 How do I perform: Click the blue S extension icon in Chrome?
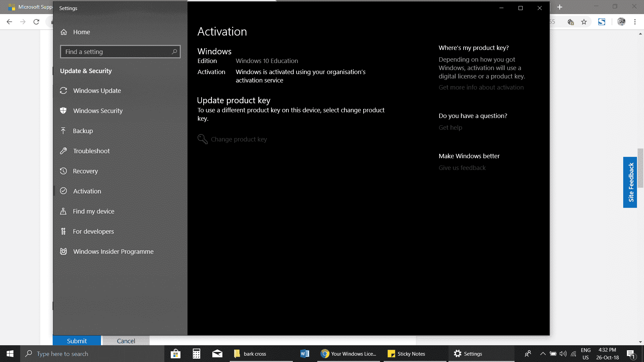tap(602, 22)
